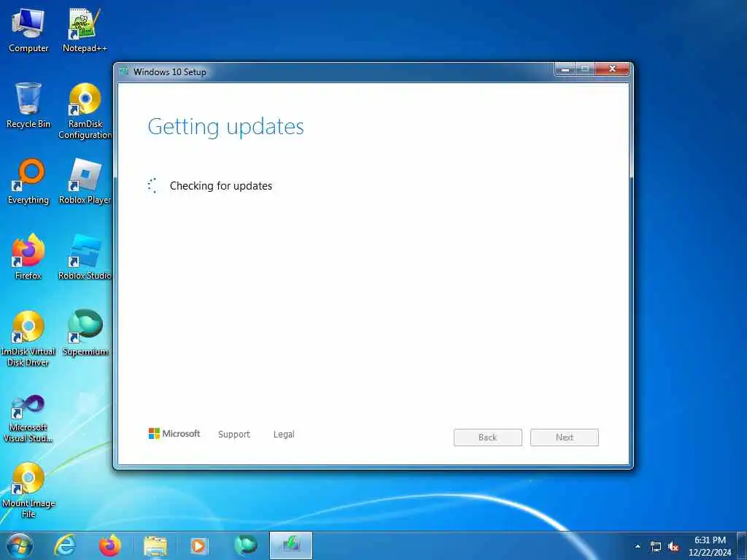Image resolution: width=747 pixels, height=560 pixels.
Task: Open the muted volume tray icon
Action: tap(673, 547)
